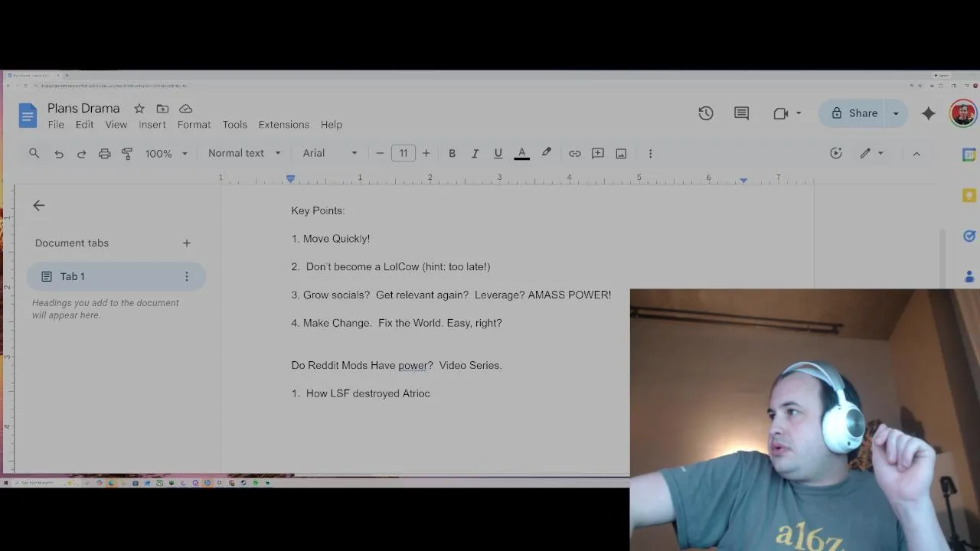This screenshot has height=551, width=980.
Task: Open the Normal text style dropdown
Action: pyautogui.click(x=244, y=153)
